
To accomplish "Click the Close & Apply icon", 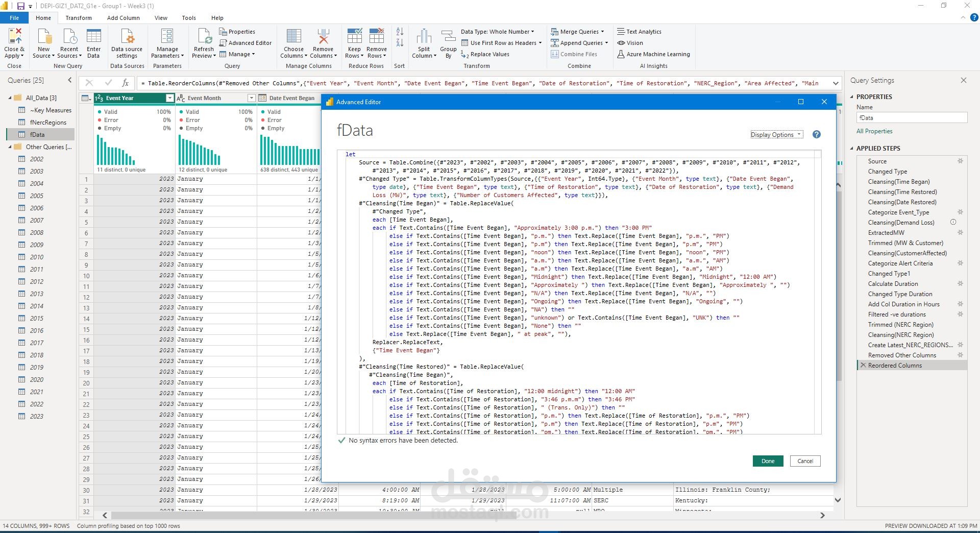I will (x=14, y=37).
